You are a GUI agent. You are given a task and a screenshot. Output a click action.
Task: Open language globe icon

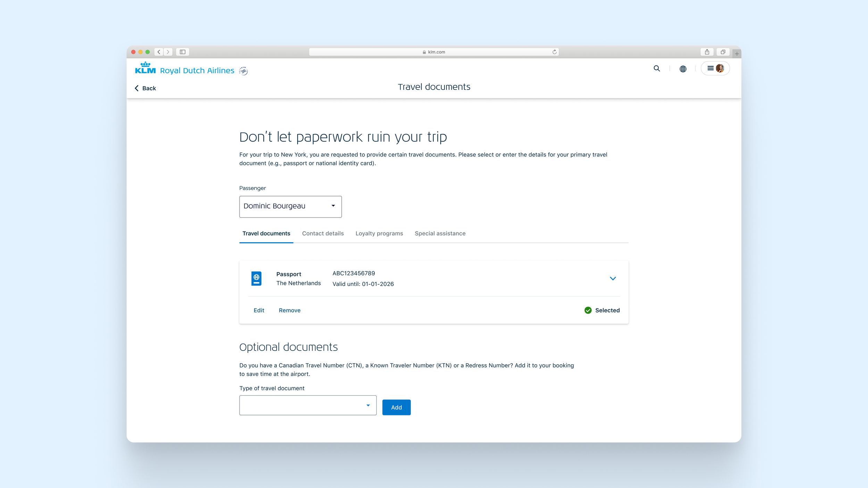coord(683,69)
